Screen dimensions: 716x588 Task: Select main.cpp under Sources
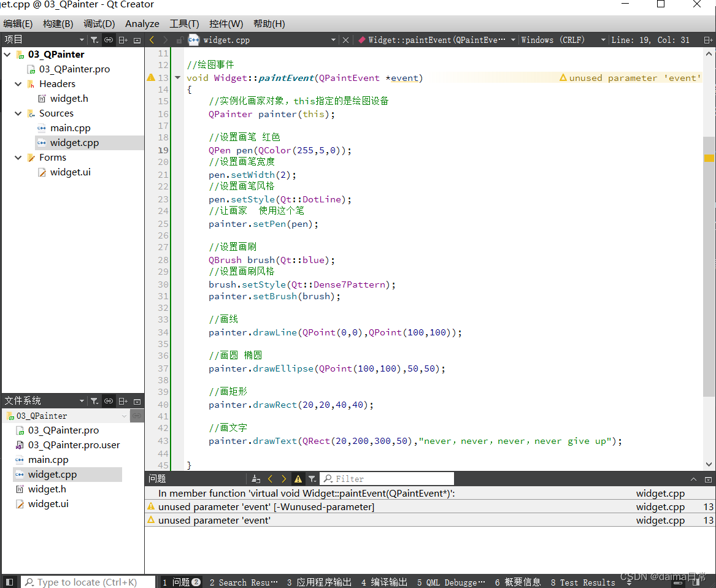[x=71, y=128]
